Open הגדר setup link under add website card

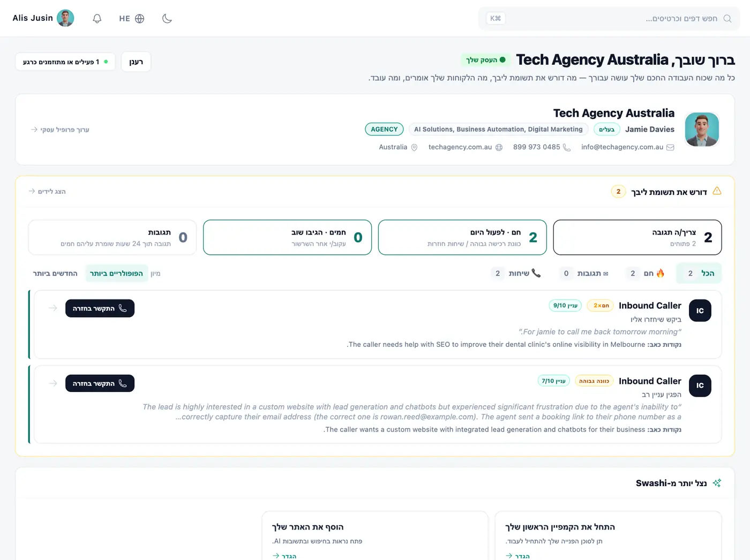(284, 556)
